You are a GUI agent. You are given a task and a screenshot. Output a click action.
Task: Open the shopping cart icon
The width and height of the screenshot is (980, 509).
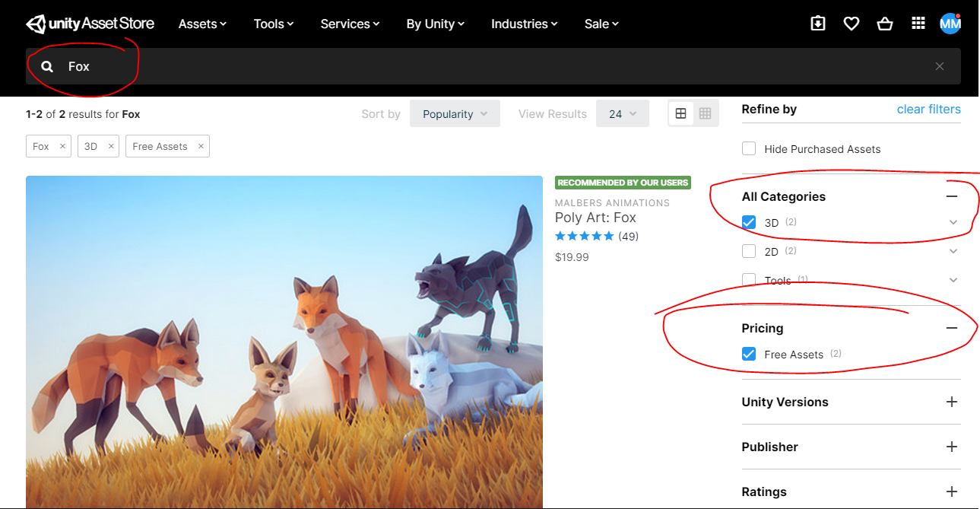pos(885,24)
